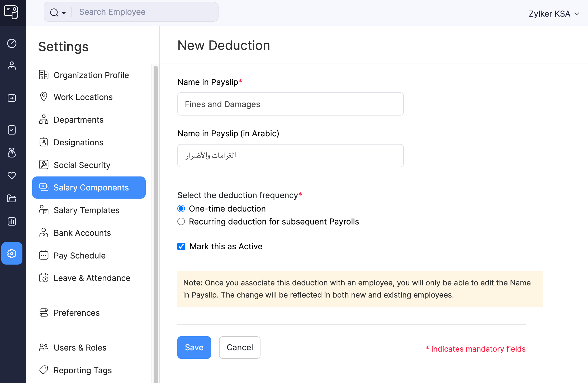Open the Employees section icon
The height and width of the screenshot is (383, 588).
click(x=12, y=65)
